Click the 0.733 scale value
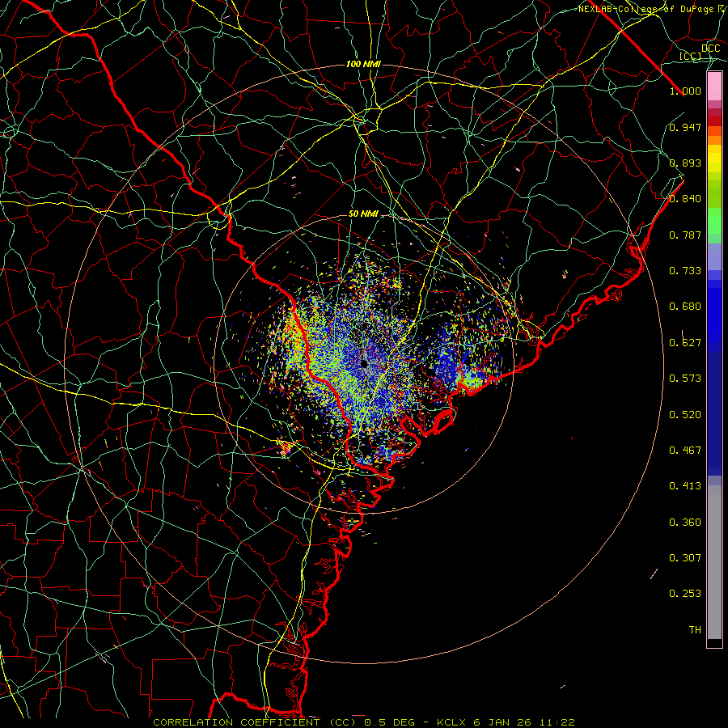Viewport: 728px width, 728px height. [685, 271]
